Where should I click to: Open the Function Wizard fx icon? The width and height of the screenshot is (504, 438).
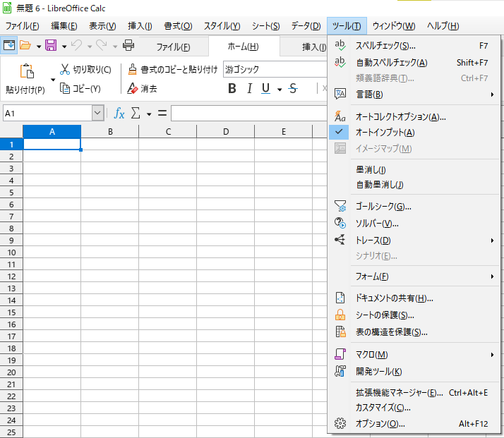[x=119, y=114]
